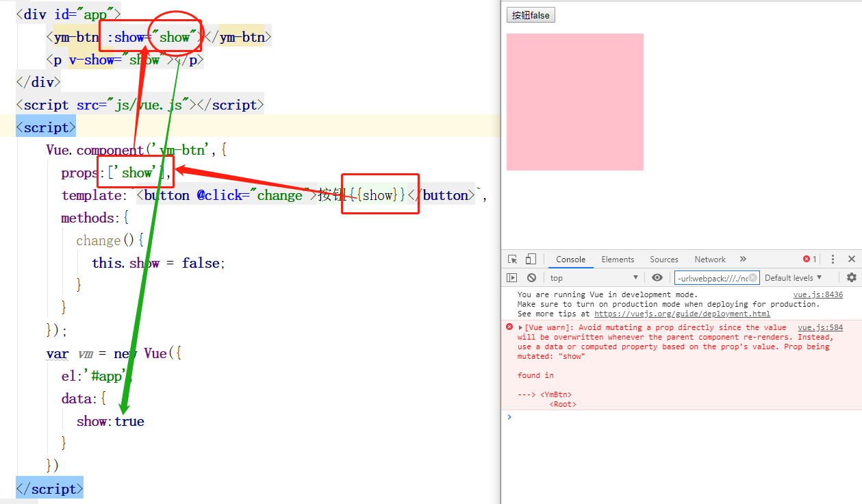Show the console sidebar icon

tap(511, 277)
